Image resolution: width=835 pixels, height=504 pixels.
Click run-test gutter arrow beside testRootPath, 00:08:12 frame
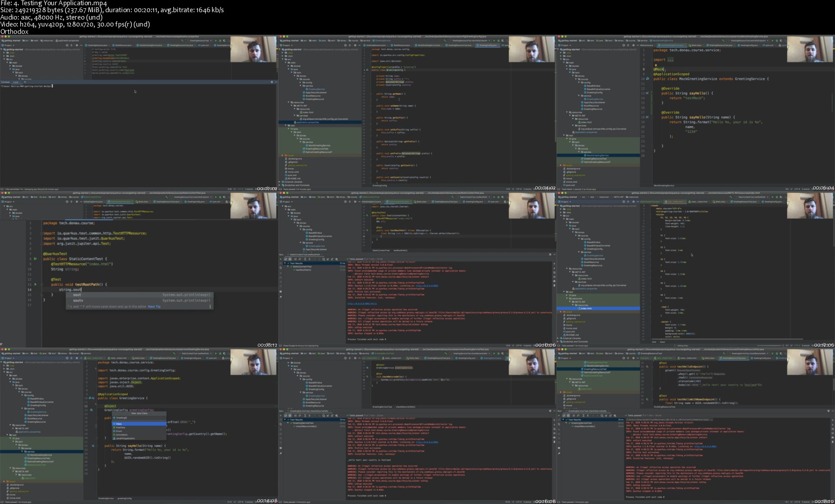pos(36,285)
